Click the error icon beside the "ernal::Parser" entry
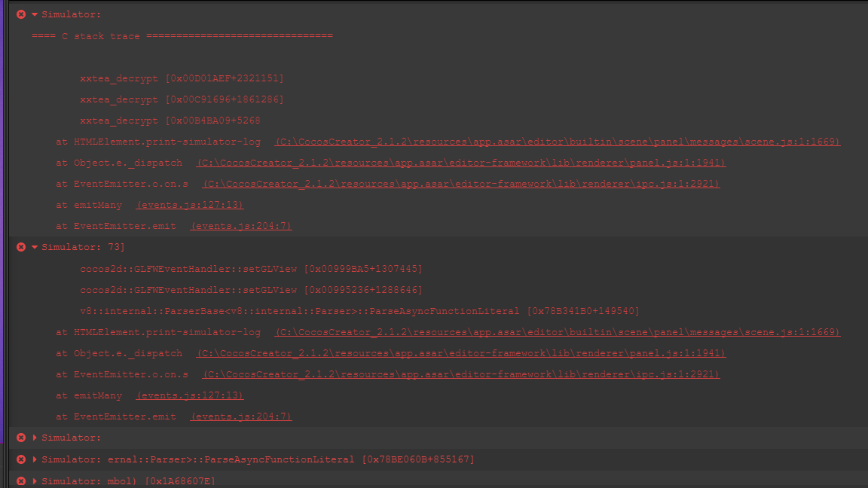The width and height of the screenshot is (868, 488). [x=21, y=459]
